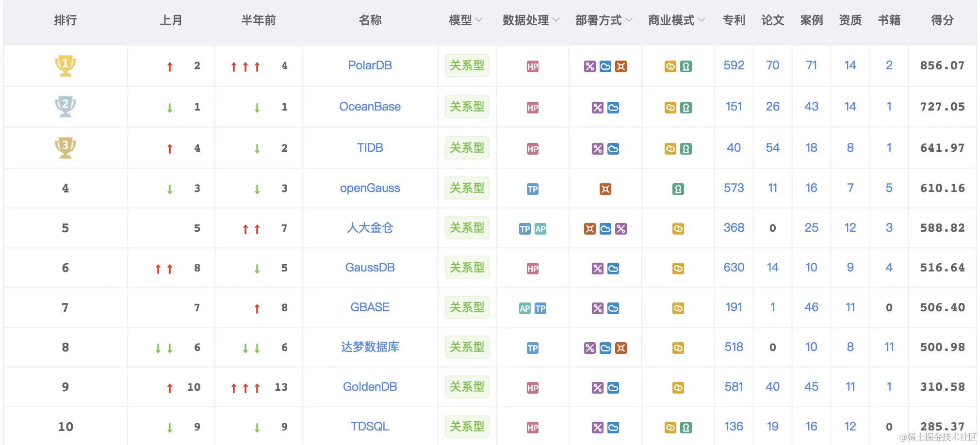Screen dimensions: 980x445
Task: Click the orange deployment icon in the 达梦数据库 row
Action: pyautogui.click(x=621, y=348)
